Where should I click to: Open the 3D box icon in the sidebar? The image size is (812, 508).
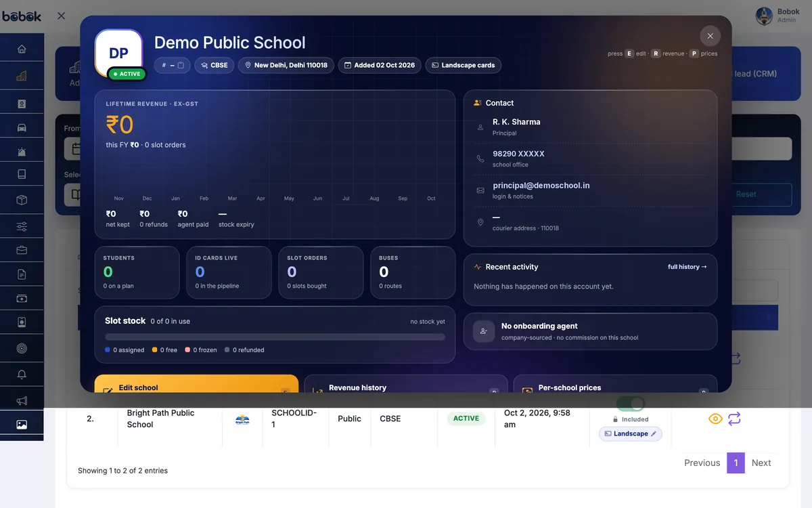pyautogui.click(x=22, y=200)
